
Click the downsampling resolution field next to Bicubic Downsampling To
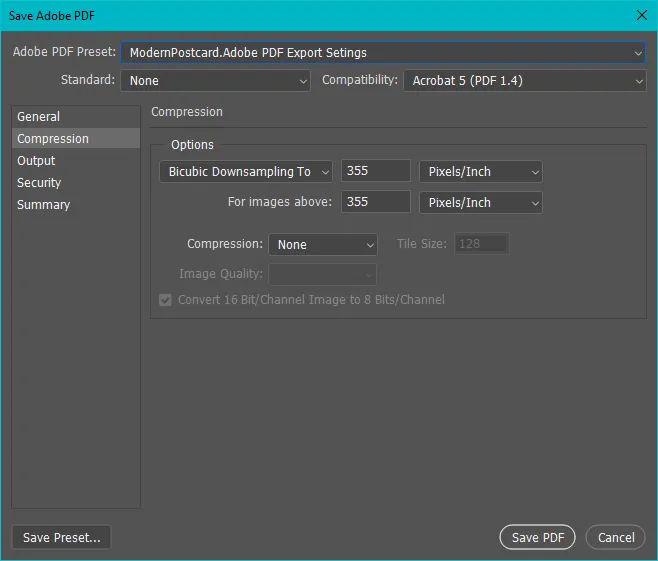click(x=376, y=171)
